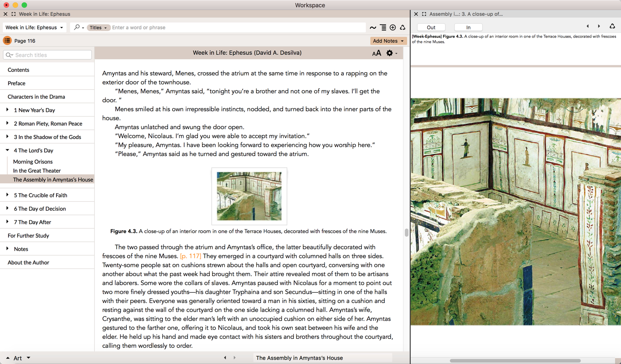Close the Week in Life: Ephesus tab
Viewport: 621px width, 364px height.
coord(5,14)
